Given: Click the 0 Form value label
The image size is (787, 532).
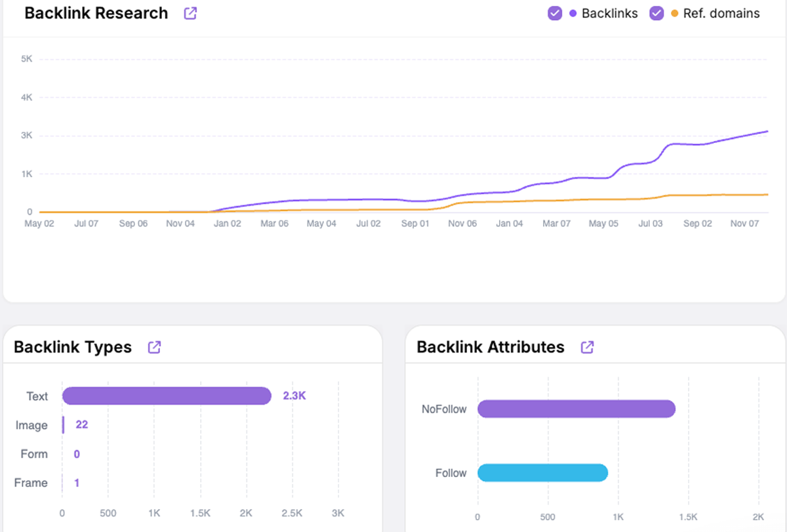Looking at the screenshot, I should pos(77,454).
